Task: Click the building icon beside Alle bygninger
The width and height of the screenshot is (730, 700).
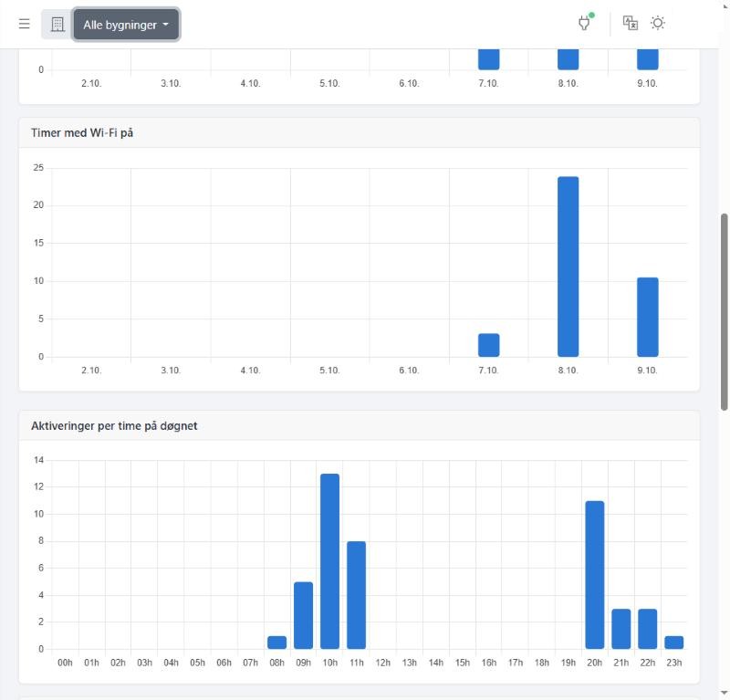Action: 57,25
